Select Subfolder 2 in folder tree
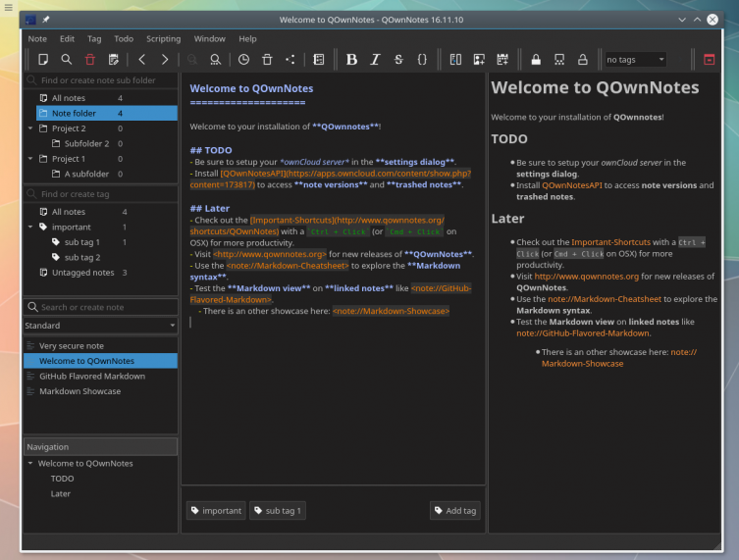 (x=86, y=143)
